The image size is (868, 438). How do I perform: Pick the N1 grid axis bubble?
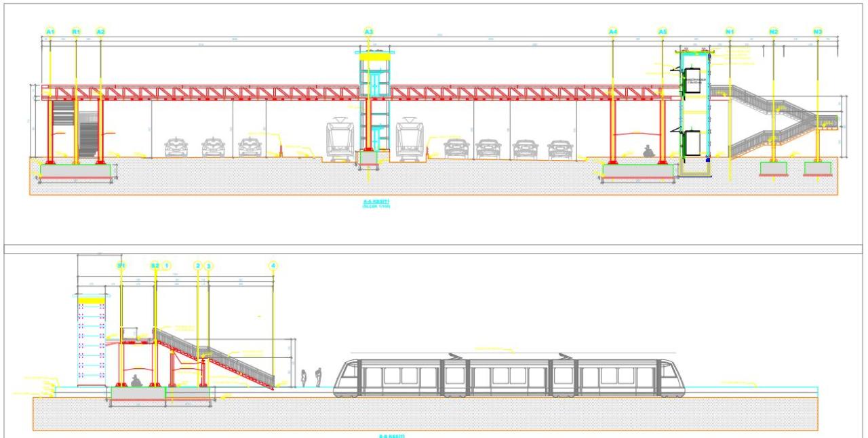coord(730,32)
